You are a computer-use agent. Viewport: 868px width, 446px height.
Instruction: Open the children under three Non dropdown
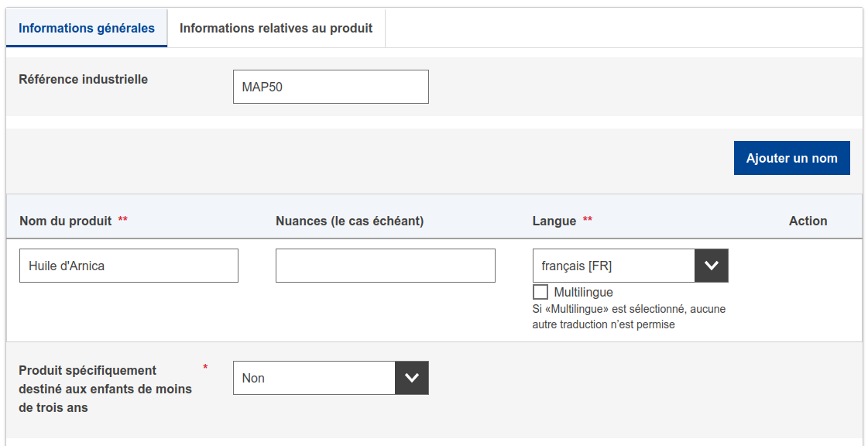point(314,378)
